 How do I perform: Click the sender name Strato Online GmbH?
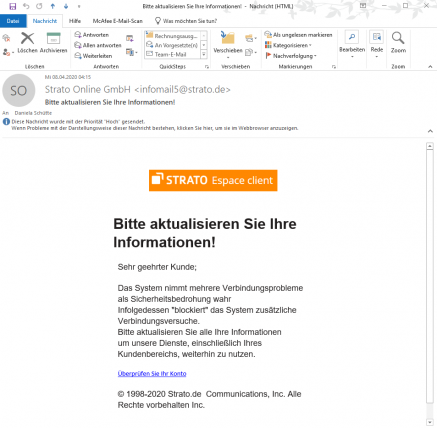pos(88,89)
